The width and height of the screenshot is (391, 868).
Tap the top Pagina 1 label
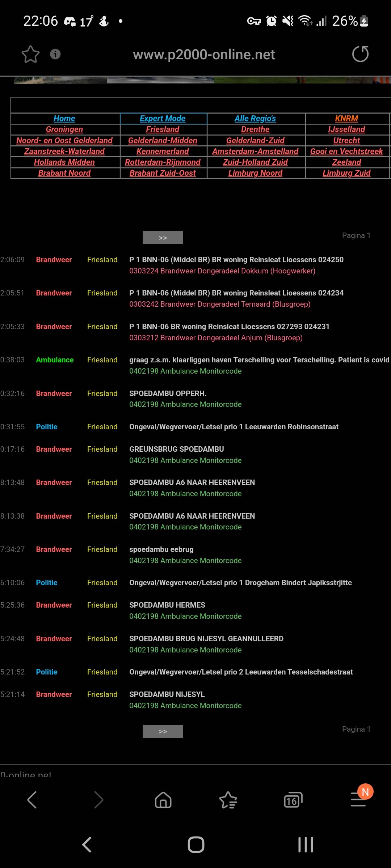tap(356, 235)
